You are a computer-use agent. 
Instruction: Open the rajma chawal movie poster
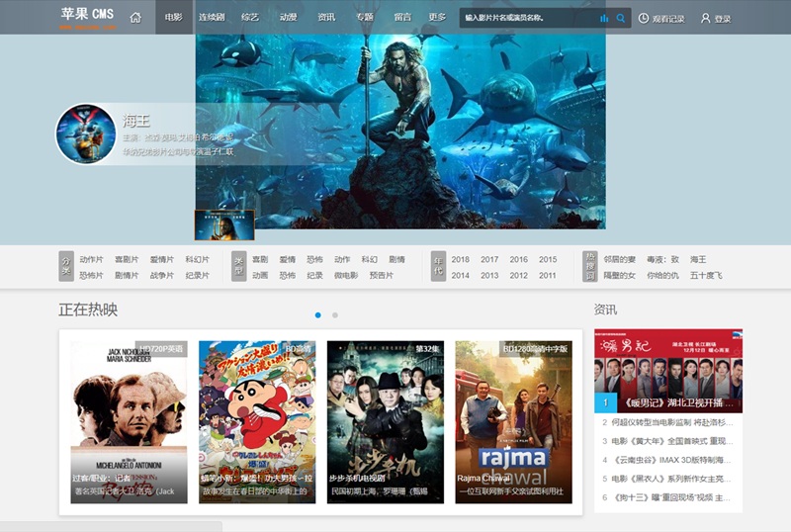(x=513, y=422)
